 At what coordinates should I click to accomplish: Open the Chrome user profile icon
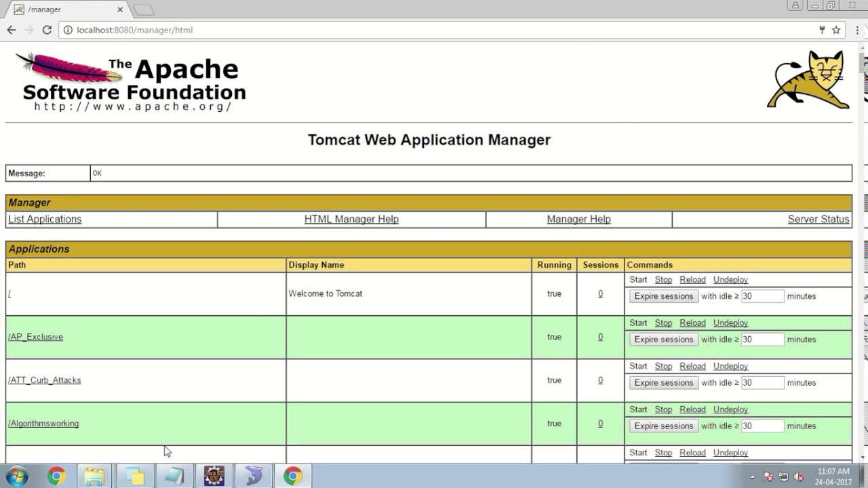[x=795, y=5]
